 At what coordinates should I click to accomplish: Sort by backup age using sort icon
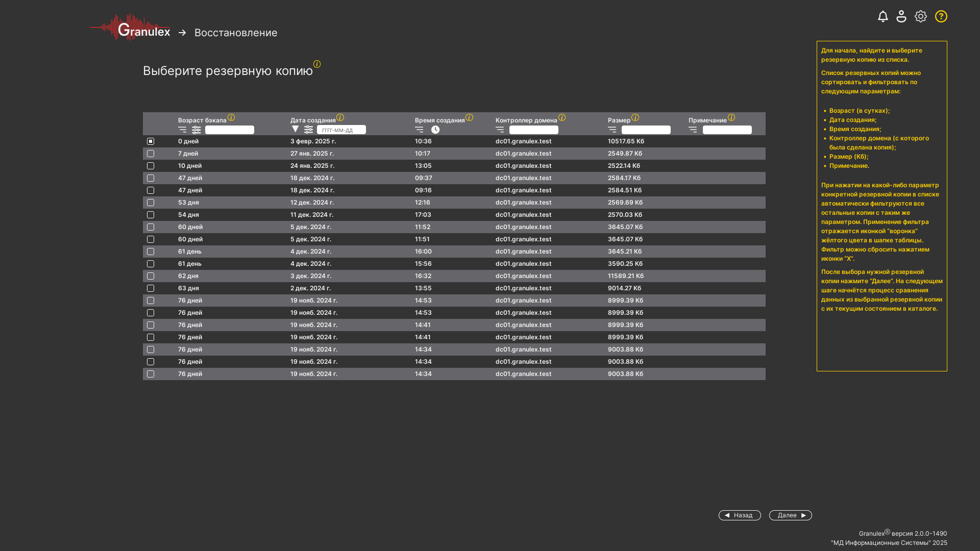pos(182,130)
